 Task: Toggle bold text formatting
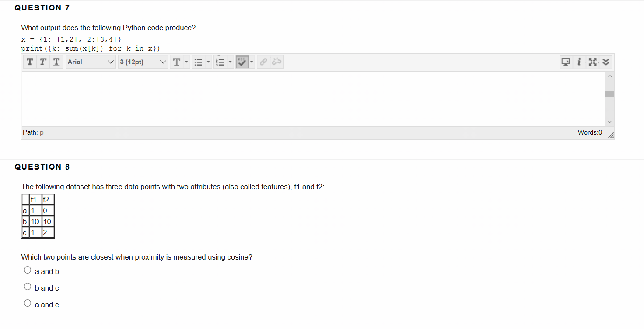tap(29, 62)
